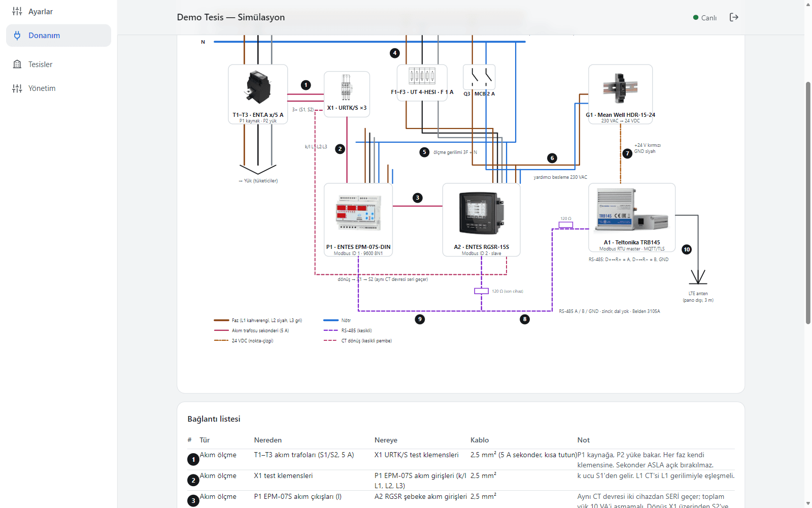Select the A2 ENTES RGSR-15S device

pyautogui.click(x=481, y=219)
